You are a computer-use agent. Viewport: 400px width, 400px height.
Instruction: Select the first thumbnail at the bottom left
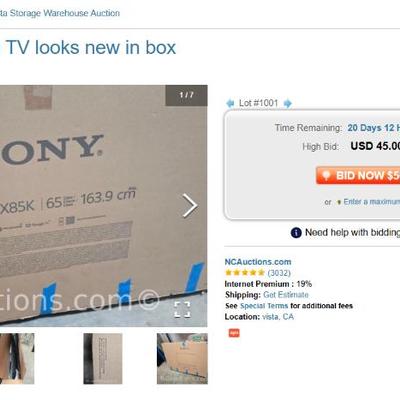[x=17, y=358]
